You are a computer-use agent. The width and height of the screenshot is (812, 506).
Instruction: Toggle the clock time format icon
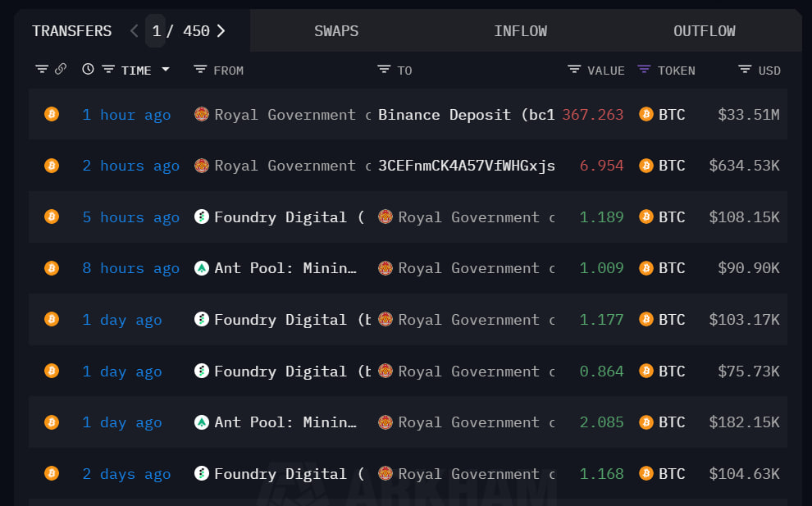[88, 69]
